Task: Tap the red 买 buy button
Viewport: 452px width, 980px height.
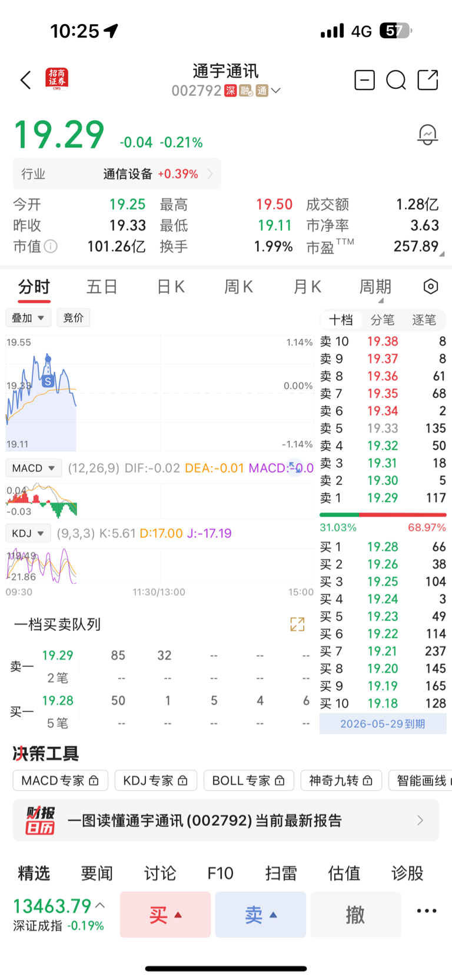Action: [x=165, y=915]
